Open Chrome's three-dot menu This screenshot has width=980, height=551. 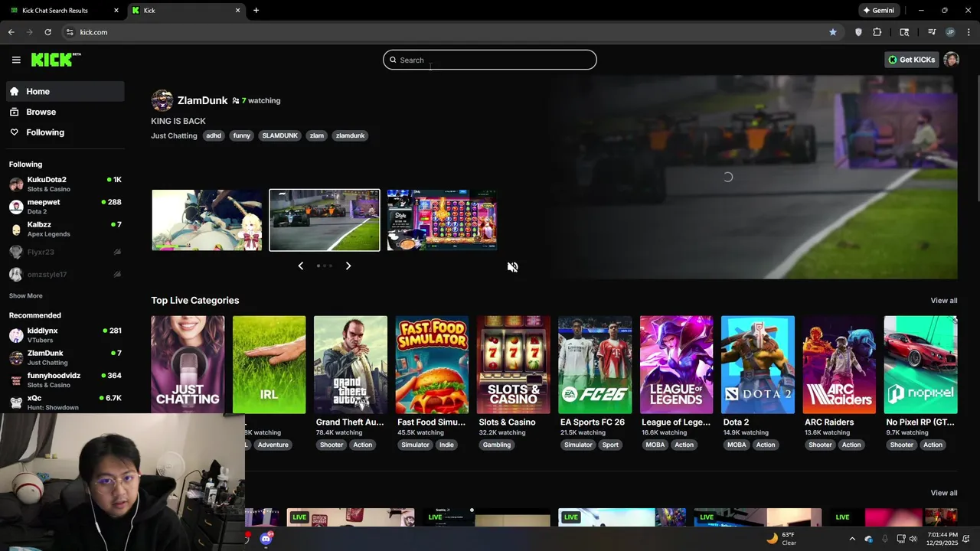[x=969, y=32]
